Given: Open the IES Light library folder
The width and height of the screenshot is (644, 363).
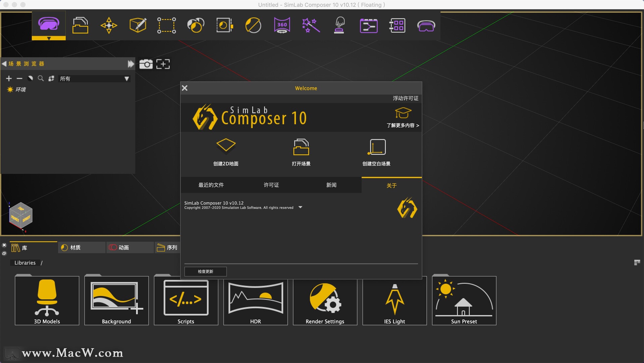Looking at the screenshot, I should coord(394,302).
